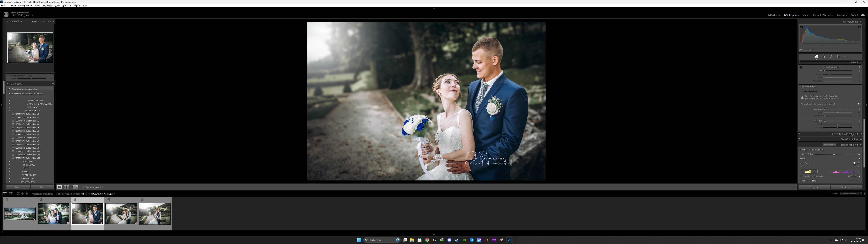Select filmstrip thumbnail number 4
The image size is (868, 244).
pyautogui.click(x=121, y=214)
